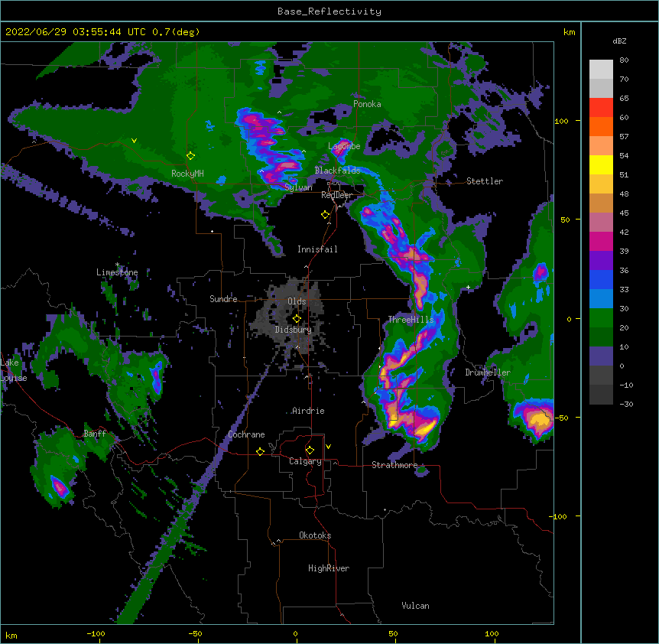The width and height of the screenshot is (659, 644).
Task: Click the yellow diamond marker above RockyMH
Action: point(191,156)
